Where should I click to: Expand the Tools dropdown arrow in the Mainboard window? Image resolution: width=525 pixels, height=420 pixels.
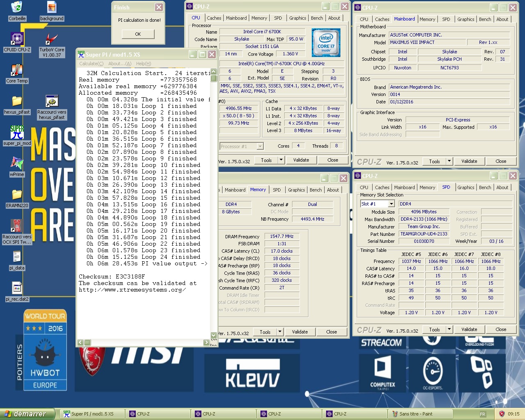coord(449,161)
